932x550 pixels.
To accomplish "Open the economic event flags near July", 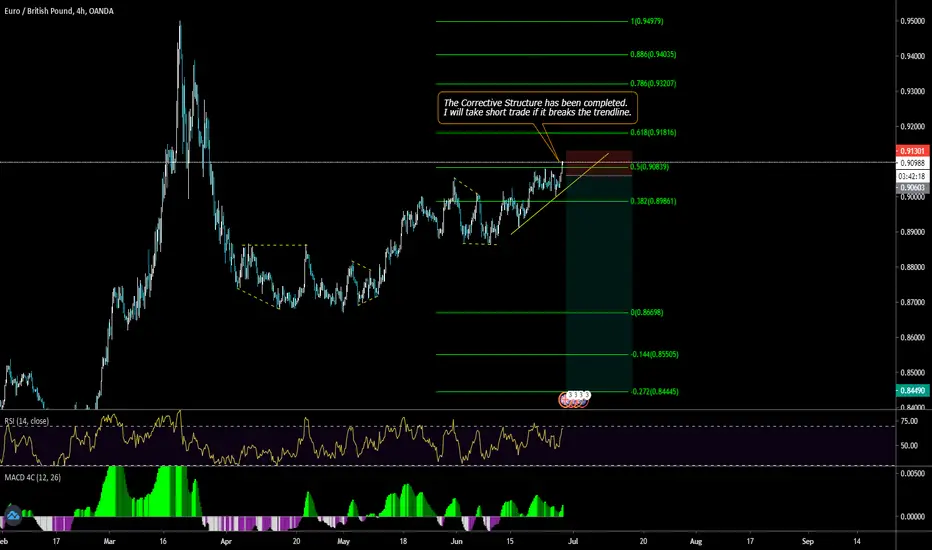I will point(574,399).
